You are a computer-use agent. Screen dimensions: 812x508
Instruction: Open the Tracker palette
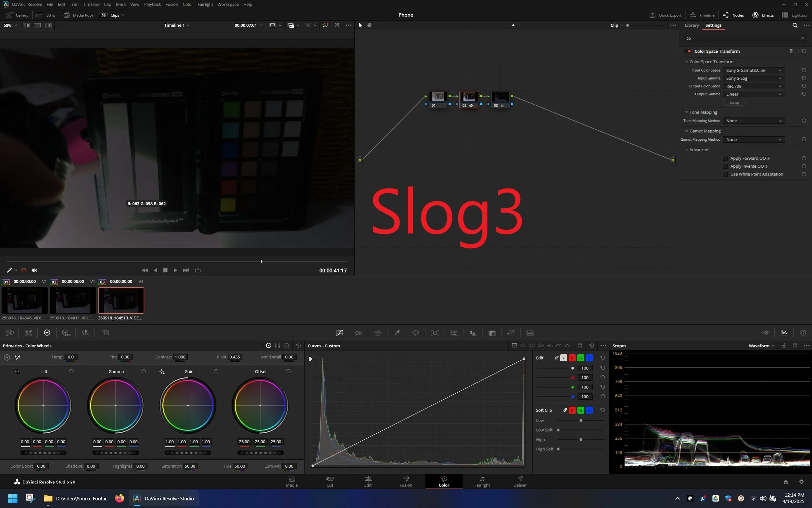pyautogui.click(x=435, y=333)
